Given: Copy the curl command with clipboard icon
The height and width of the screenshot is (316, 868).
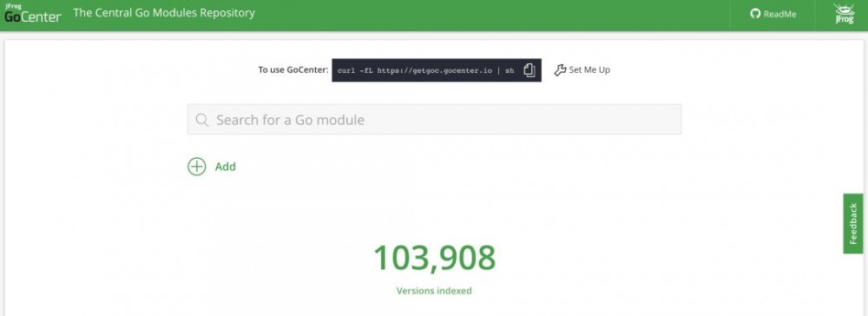Looking at the screenshot, I should coord(529,70).
